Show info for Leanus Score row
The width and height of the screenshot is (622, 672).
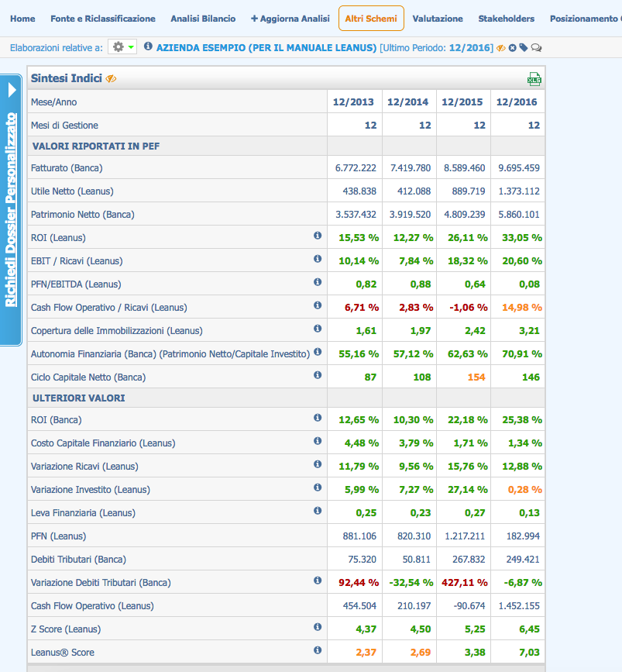coord(317,650)
